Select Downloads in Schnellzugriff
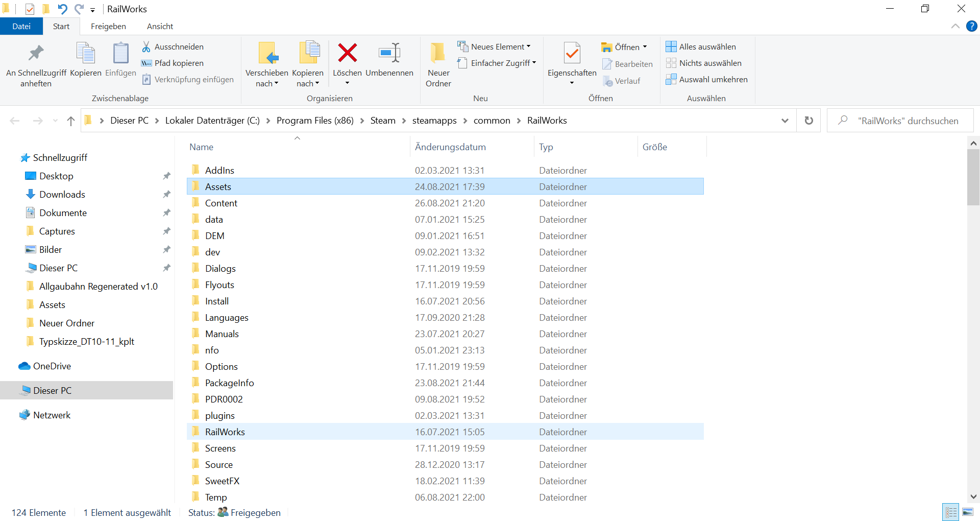The image size is (980, 521). (x=62, y=194)
